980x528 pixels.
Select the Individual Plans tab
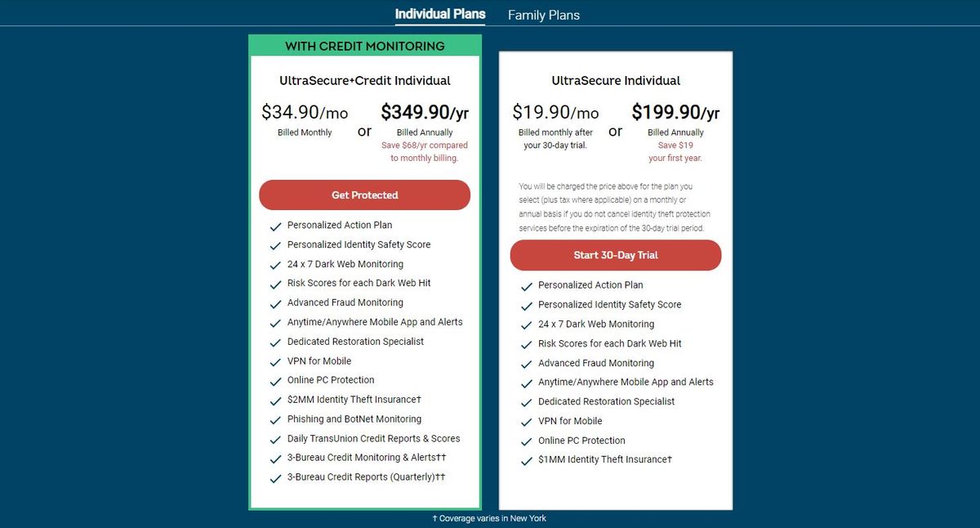[440, 14]
